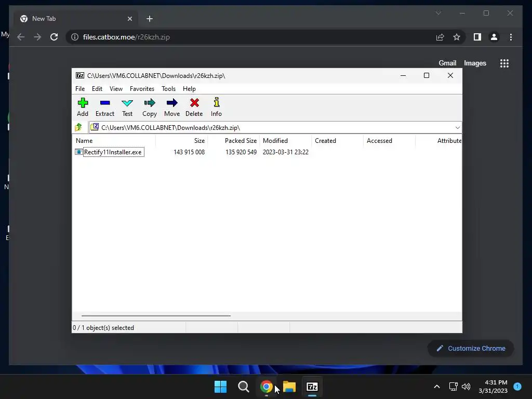Click the modified date 2023-03-31 23:22
This screenshot has width=532, height=399.
[x=286, y=152]
